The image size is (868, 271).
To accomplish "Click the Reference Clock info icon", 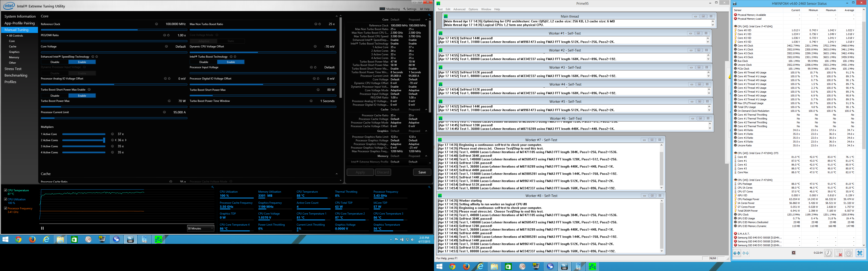I will click(x=156, y=24).
